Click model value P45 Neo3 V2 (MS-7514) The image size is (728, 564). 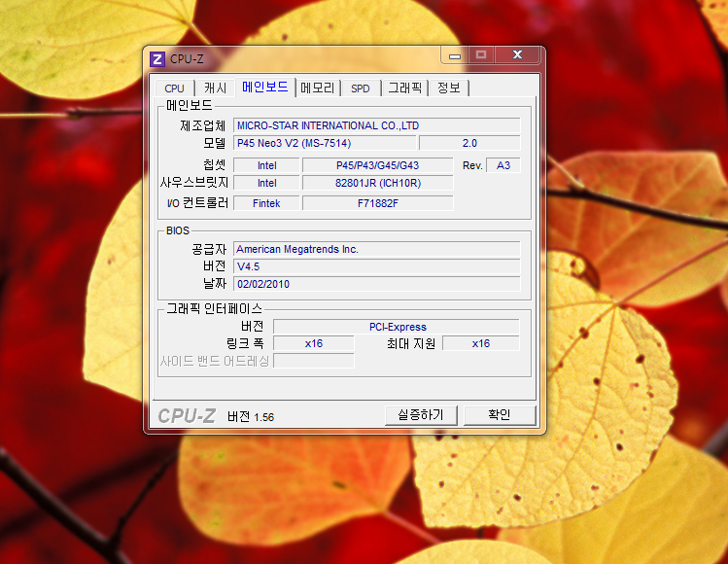[325, 143]
